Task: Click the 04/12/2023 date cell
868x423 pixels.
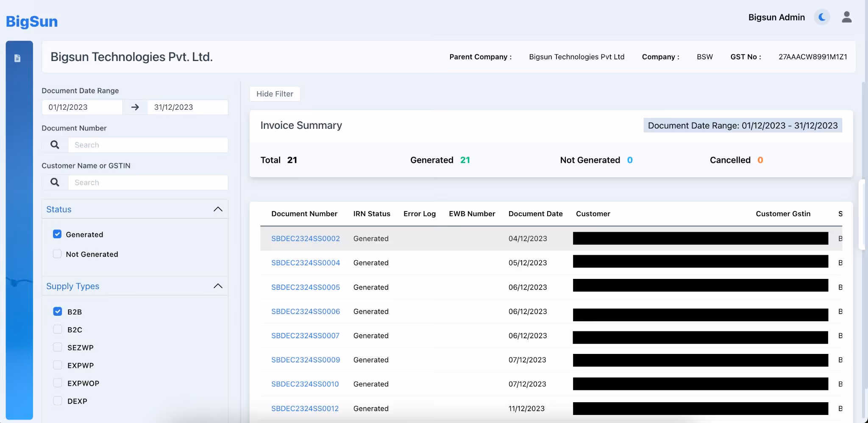Action: [528, 239]
